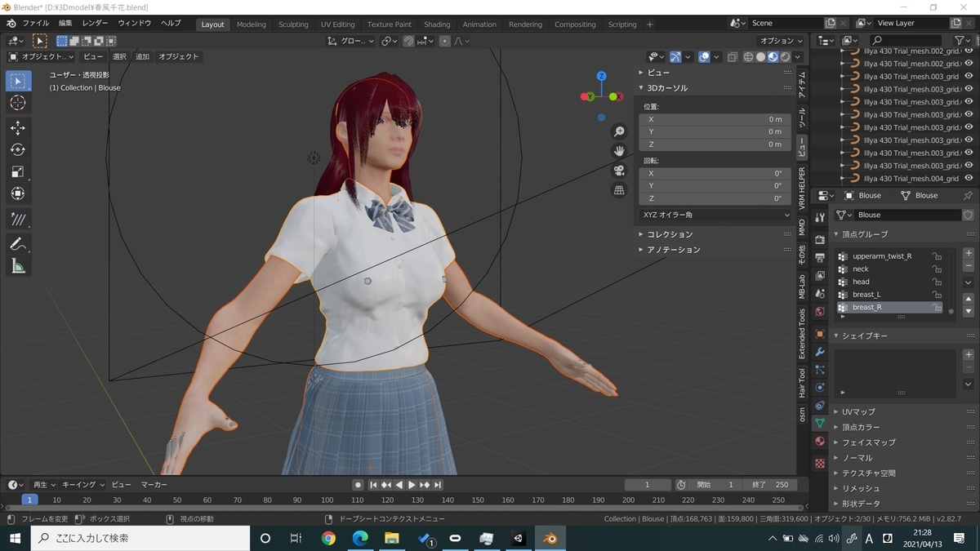Image resolution: width=980 pixels, height=551 pixels.
Task: Play the animation forward
Action: pos(412,485)
